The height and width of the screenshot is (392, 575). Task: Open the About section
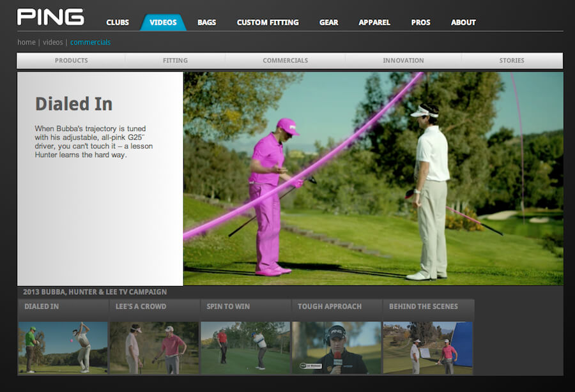[463, 22]
